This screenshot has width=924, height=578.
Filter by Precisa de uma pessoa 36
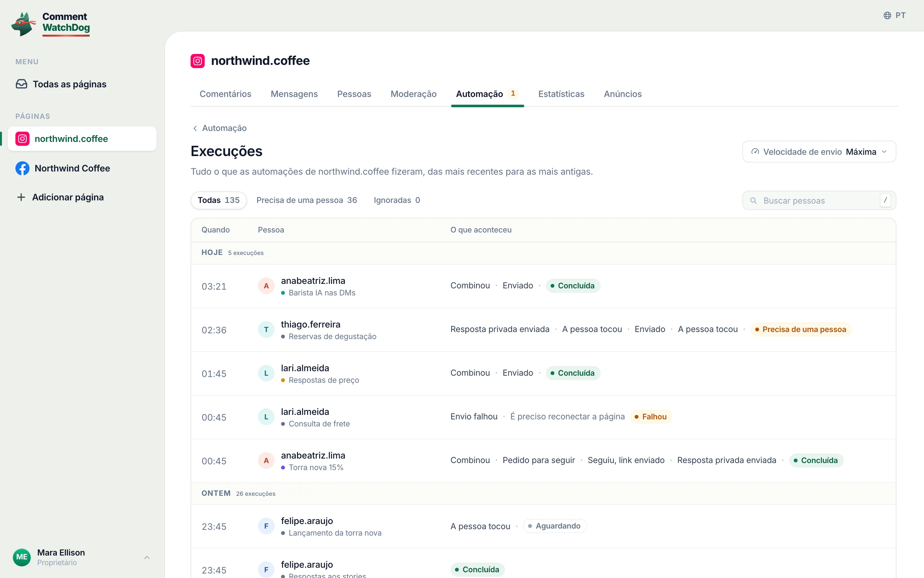(x=307, y=200)
